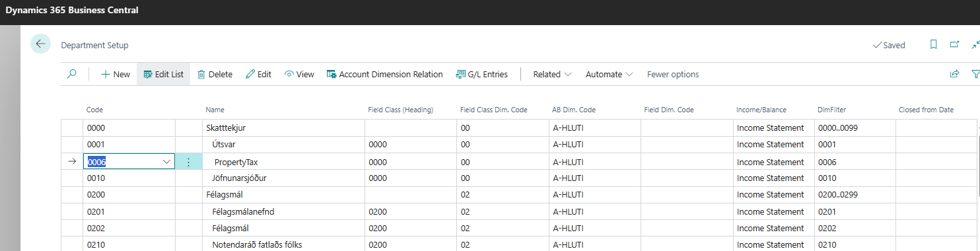Viewport: 980px width, 251px height.
Task: Toggle the Edit List action
Action: click(x=163, y=74)
